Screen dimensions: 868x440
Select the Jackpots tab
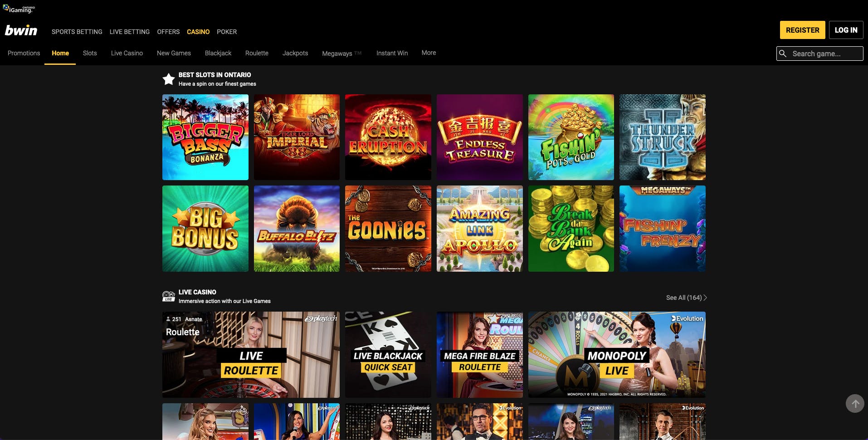click(295, 53)
